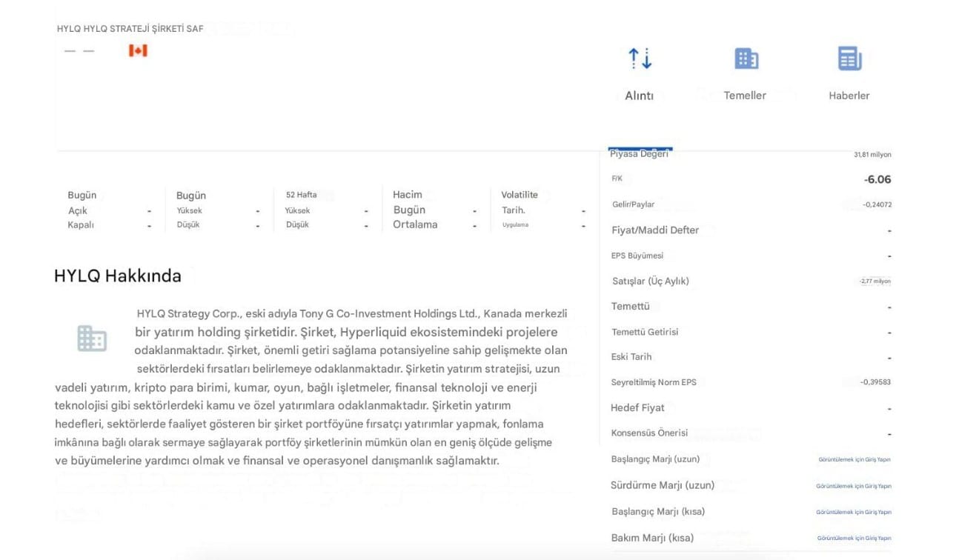Viewport: 959px width, 560px height.
Task: Open the Alıntı quote arrows icon
Action: (640, 59)
